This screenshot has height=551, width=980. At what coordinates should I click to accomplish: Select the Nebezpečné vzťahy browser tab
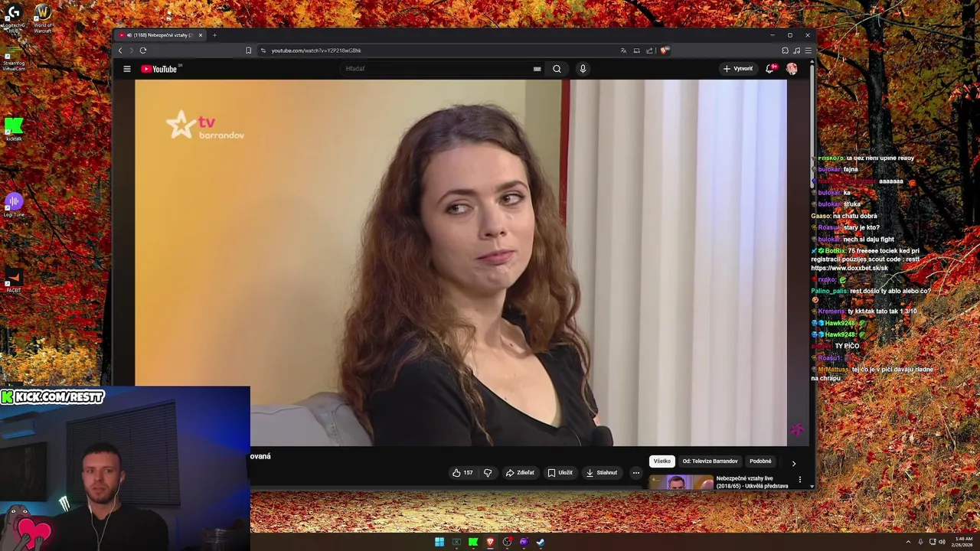(160, 35)
